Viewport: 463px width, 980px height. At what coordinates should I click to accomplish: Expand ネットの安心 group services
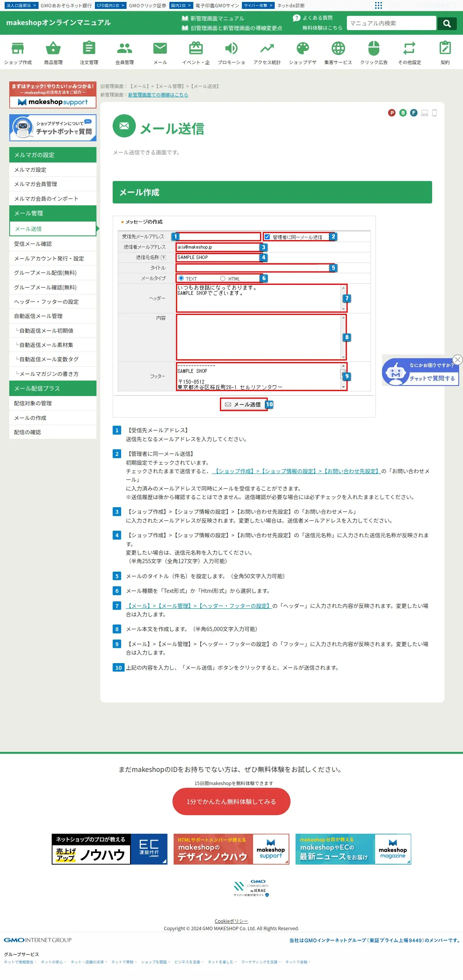tap(54, 962)
